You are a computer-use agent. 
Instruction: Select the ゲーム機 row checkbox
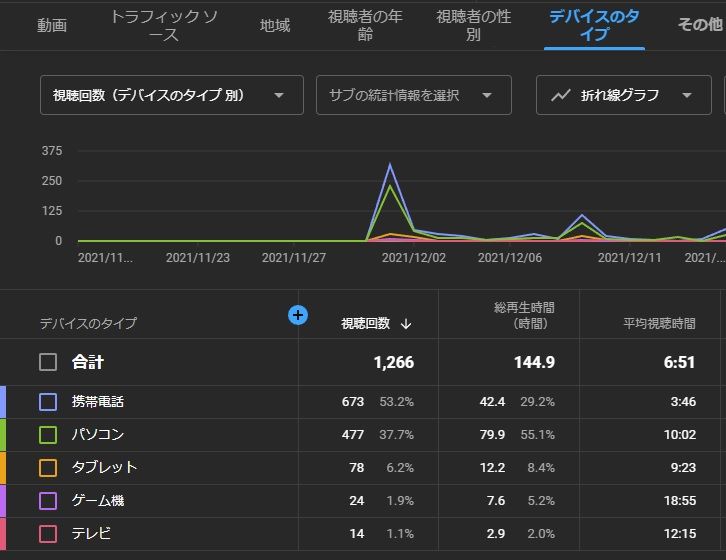tap(48, 501)
